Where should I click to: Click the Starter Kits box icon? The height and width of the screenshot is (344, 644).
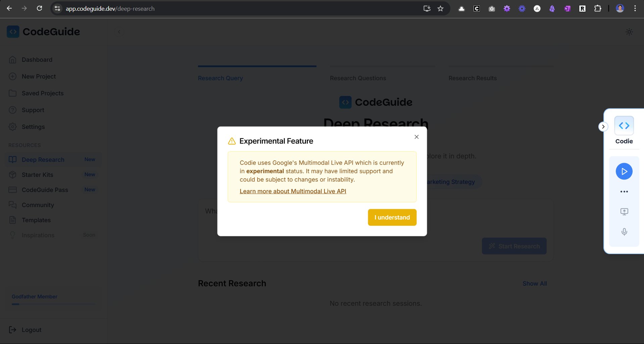pyautogui.click(x=13, y=175)
